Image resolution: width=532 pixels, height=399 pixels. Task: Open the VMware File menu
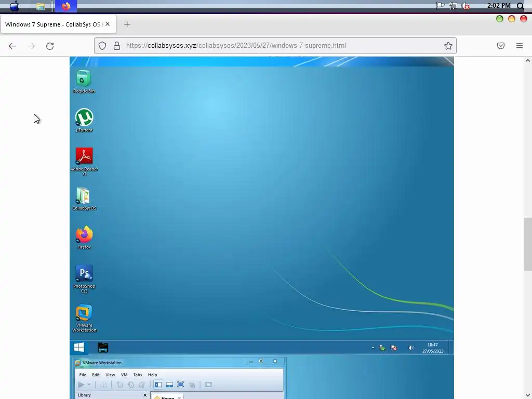(83, 375)
